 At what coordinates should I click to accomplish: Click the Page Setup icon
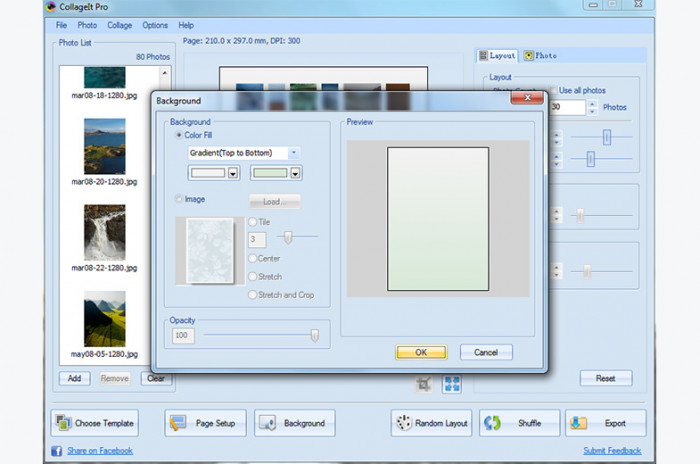(x=178, y=423)
